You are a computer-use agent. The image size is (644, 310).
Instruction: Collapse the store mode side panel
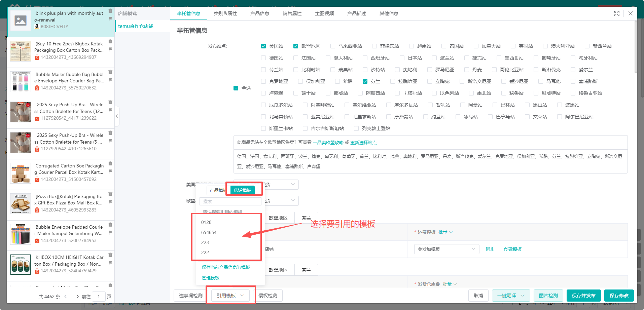coord(117,116)
